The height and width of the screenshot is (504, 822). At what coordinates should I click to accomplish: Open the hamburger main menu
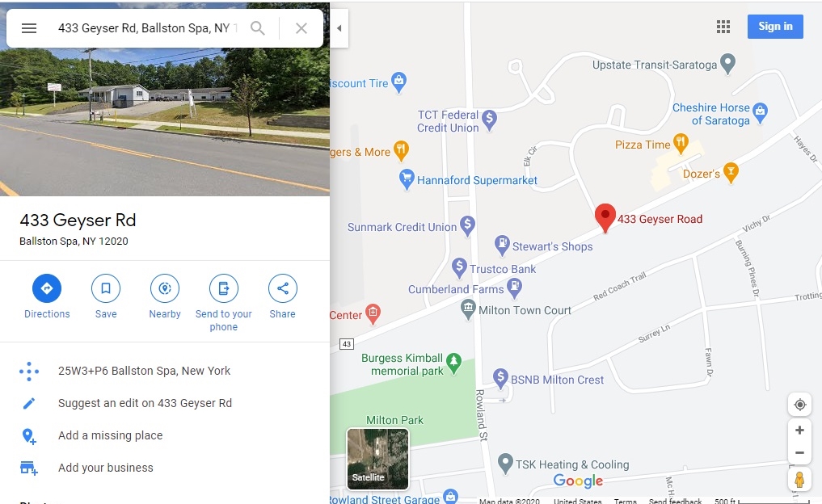(29, 28)
